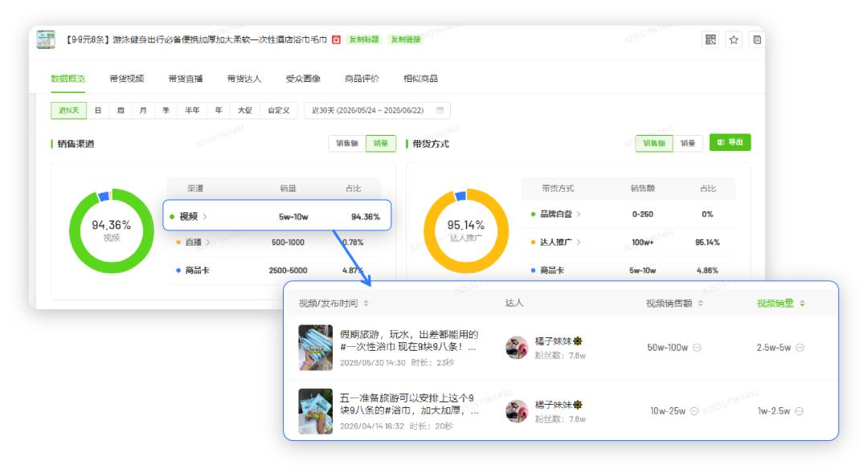The width and height of the screenshot is (868, 473).
Task: Select the 周 time period option
Action: coord(121,110)
